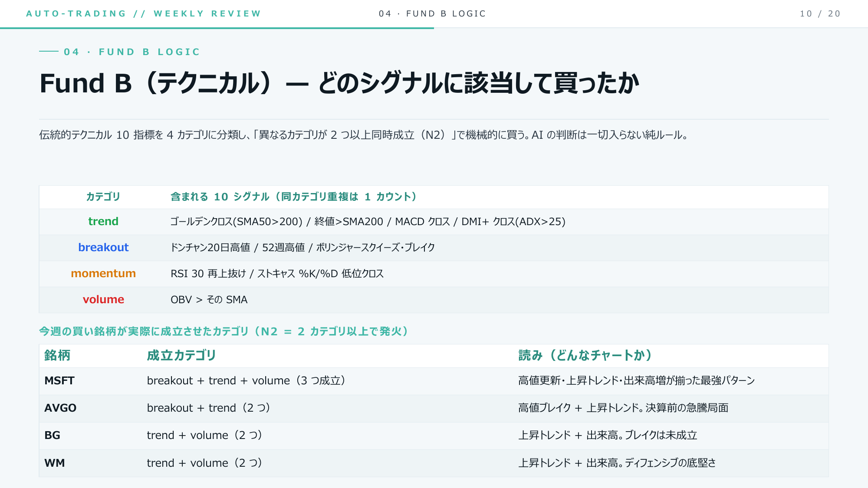Click the page counter '10 / 20'

coord(820,13)
